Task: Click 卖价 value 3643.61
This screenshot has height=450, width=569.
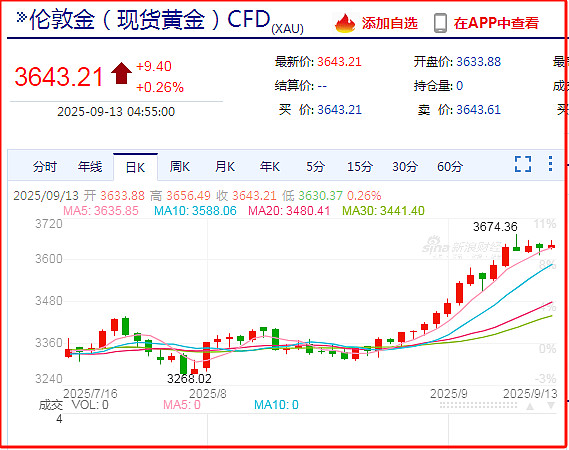Action: [479, 110]
